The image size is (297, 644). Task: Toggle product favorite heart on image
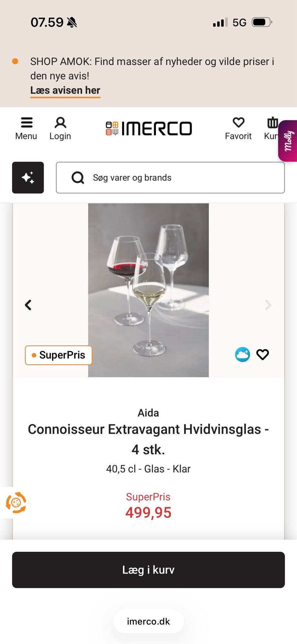[263, 355]
